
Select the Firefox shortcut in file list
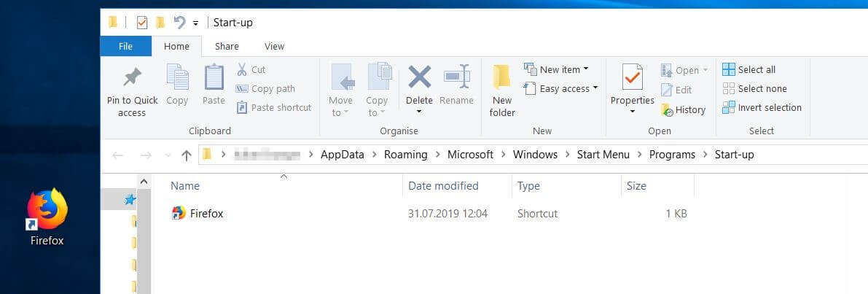pyautogui.click(x=198, y=213)
